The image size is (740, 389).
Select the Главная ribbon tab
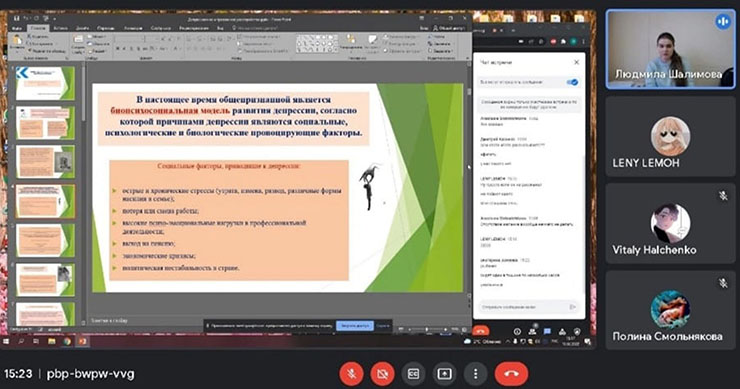click(38, 28)
